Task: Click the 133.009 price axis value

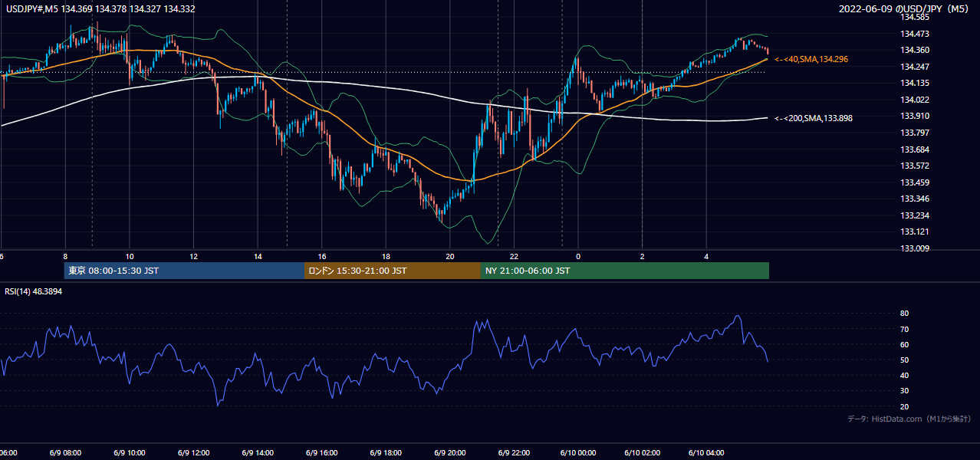Action: tap(914, 248)
